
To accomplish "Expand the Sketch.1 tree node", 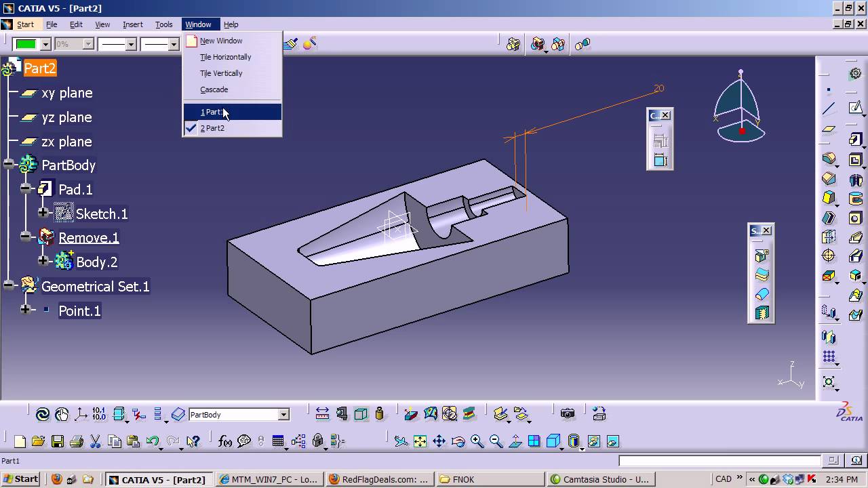I will pyautogui.click(x=43, y=213).
